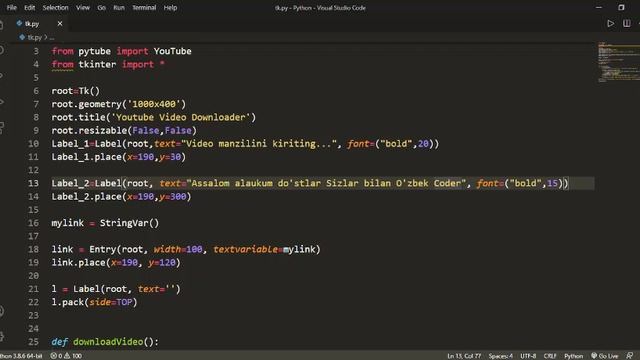640x360 pixels.
Task: Open the Go menu
Action: click(x=102, y=7)
